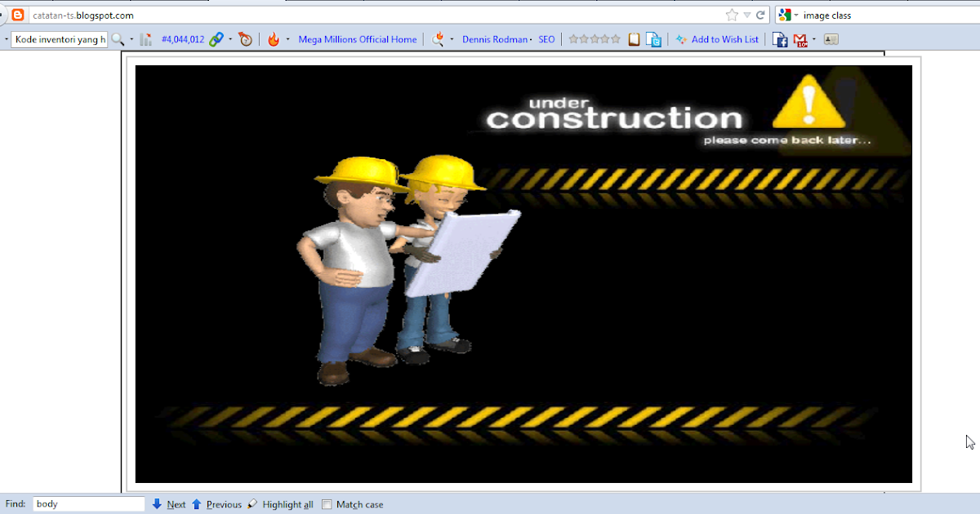Click the Wayback-style clock arrow icon
The height and width of the screenshot is (514, 980).
245,39
